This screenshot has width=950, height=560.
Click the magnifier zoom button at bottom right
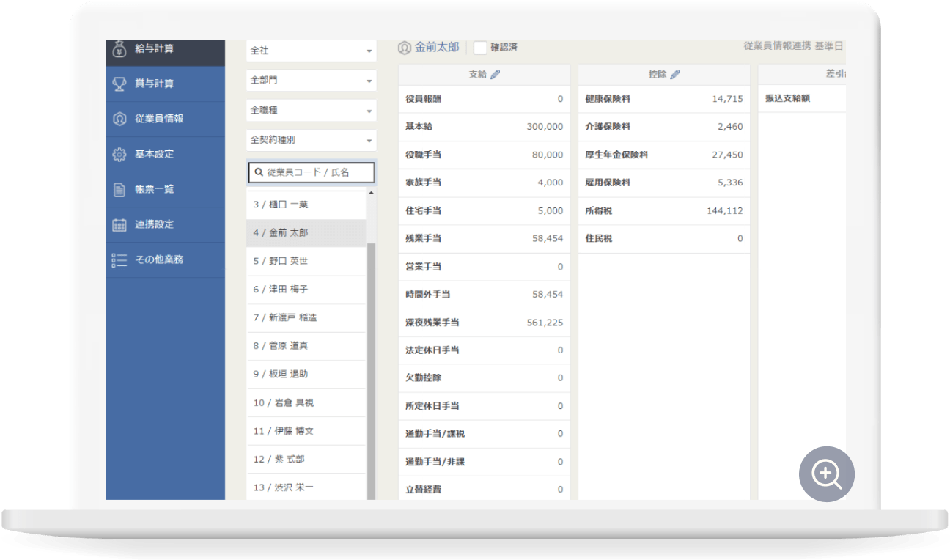(x=827, y=474)
